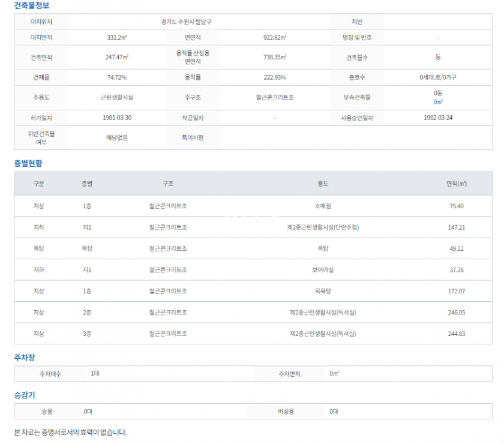Select the 허가일자 date 1981-03-30

[x=117, y=118]
